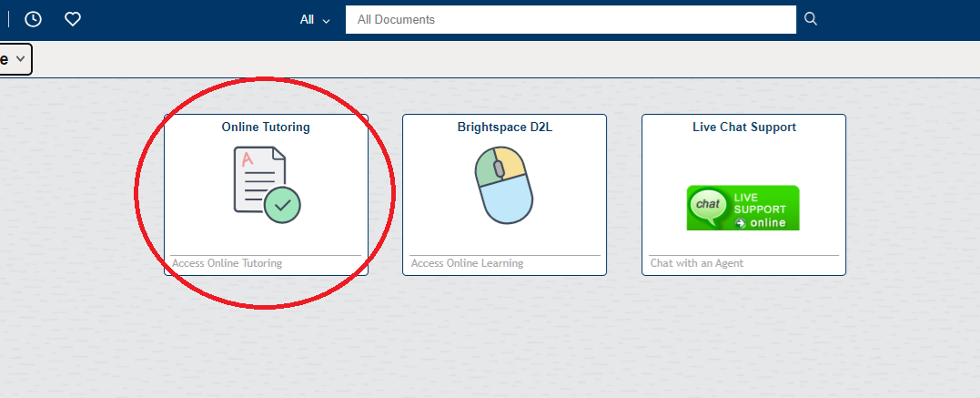Screen dimensions: 980x398
Task: Open the recent history clock icon
Action: pos(33,19)
